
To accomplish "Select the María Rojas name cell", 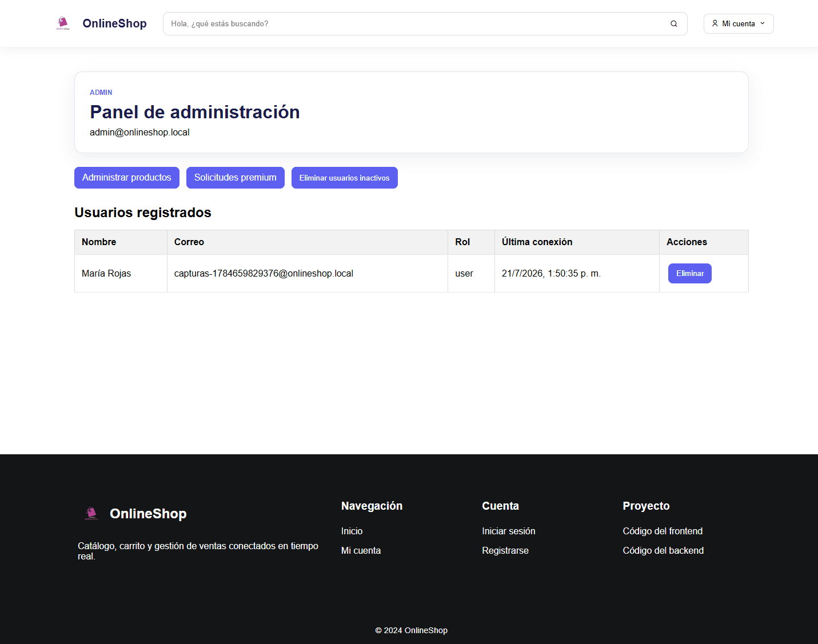I will tap(121, 274).
